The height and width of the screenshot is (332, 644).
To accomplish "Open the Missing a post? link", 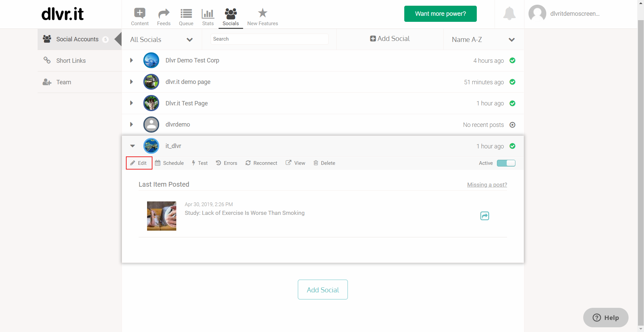I will (487, 185).
